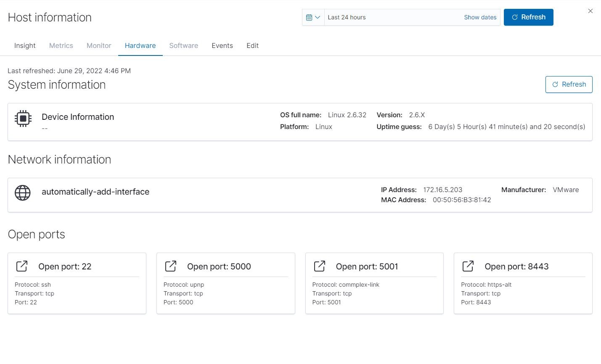The image size is (601, 364).
Task: Click the Device Information title
Action: pyautogui.click(x=78, y=117)
